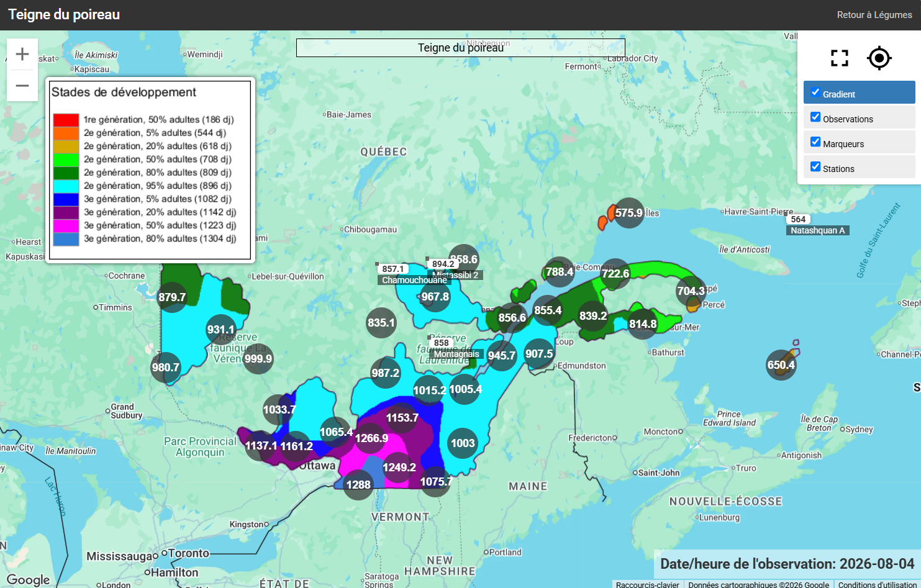The image size is (921, 588).
Task: Select the 987.2 map marker
Action: pos(386,373)
